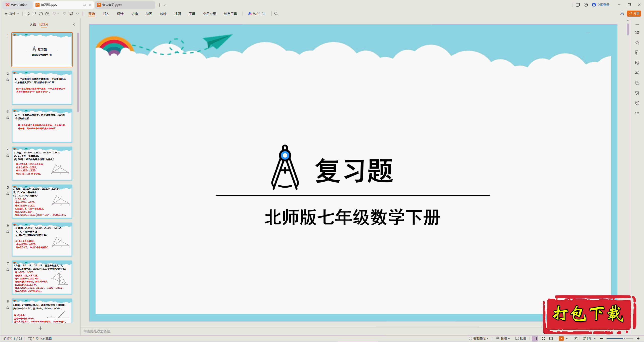Click the Redo arrow icon
The image size is (644, 342).
tap(64, 14)
